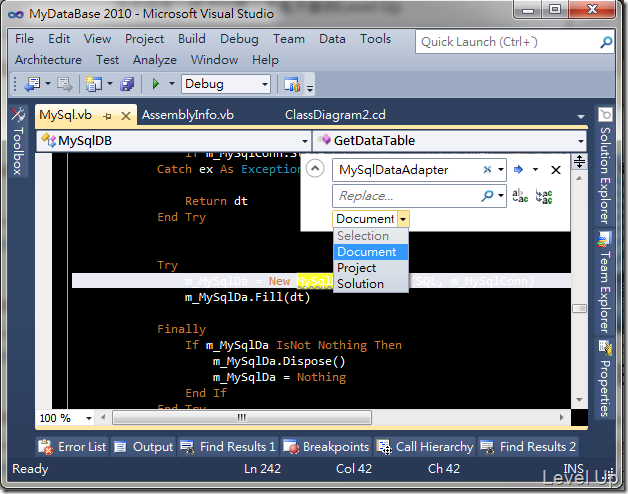
Task: Open the Team Explorer side tab
Action: pos(605,284)
